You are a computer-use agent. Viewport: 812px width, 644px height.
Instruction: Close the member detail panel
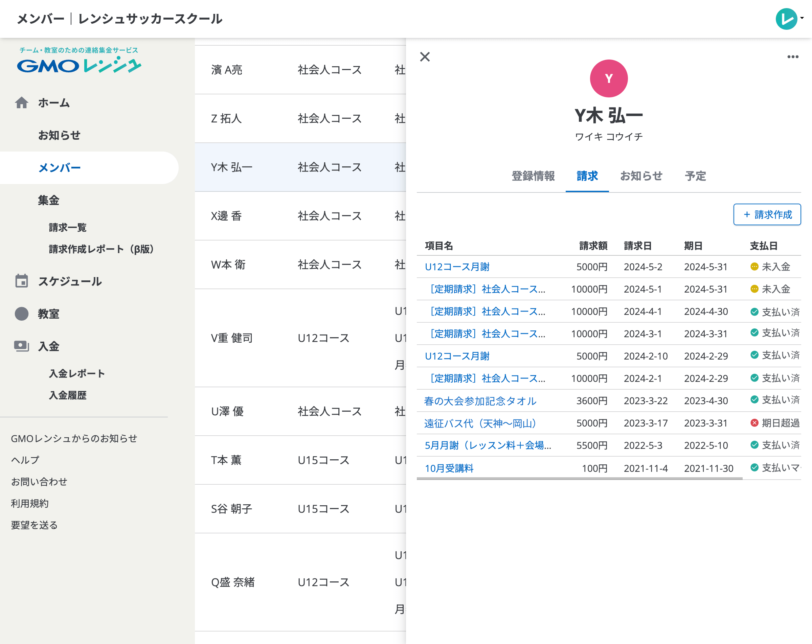(425, 57)
